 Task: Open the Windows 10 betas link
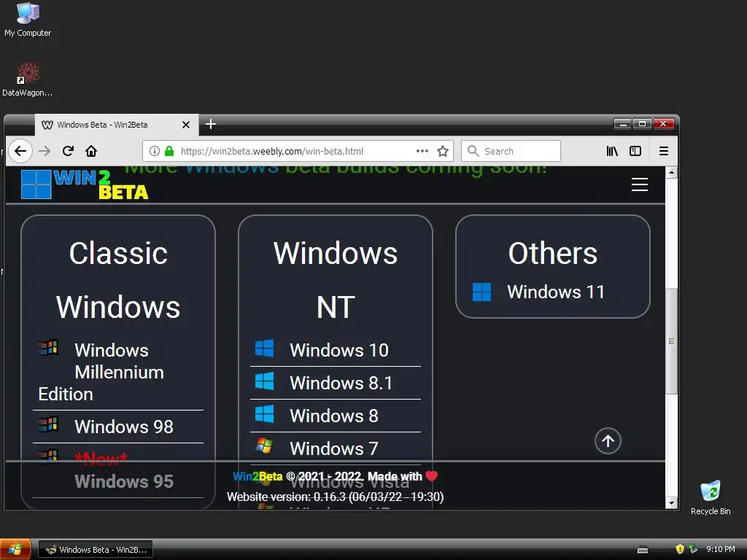tap(339, 350)
